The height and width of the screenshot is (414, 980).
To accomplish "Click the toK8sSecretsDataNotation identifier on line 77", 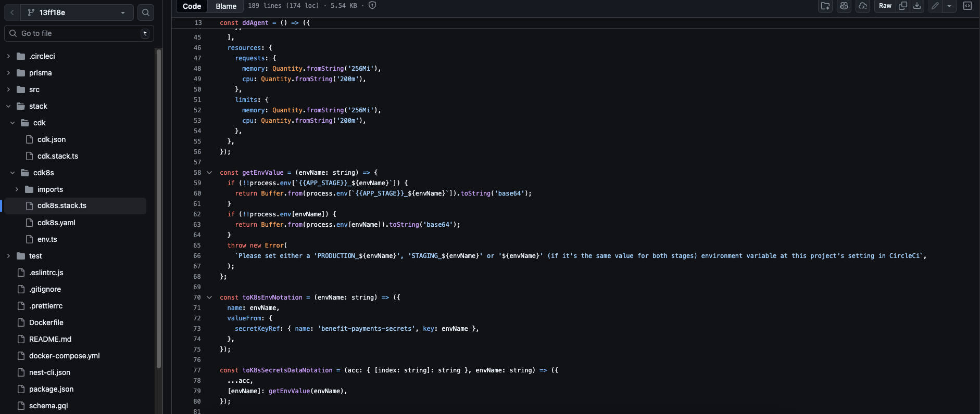I will (x=287, y=370).
